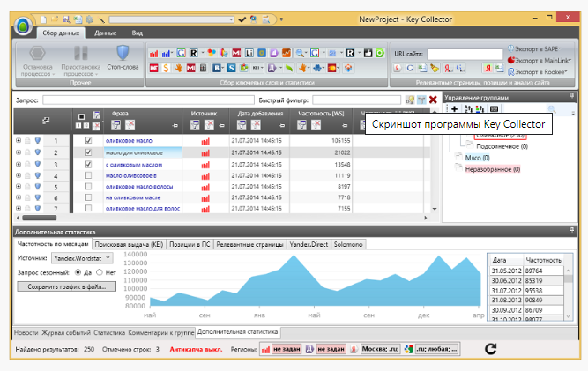Image resolution: width=588 pixels, height=371 pixels.
Task: Check the checkbox for масло оливковое в
Action: pyautogui.click(x=88, y=175)
